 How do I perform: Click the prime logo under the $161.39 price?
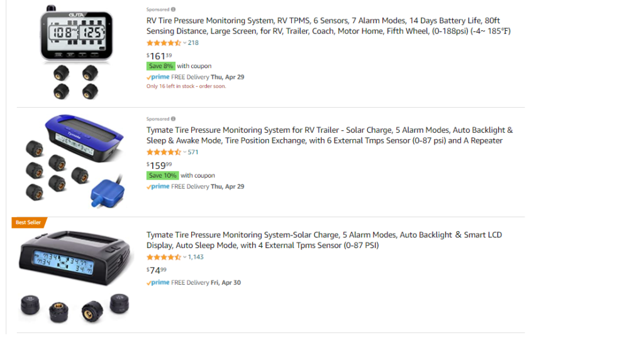158,77
